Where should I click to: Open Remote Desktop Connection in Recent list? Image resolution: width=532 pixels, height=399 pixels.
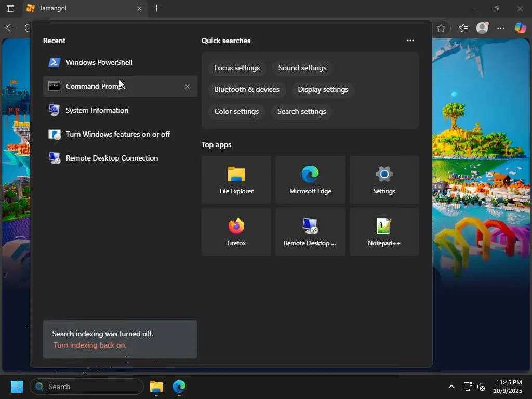click(120, 158)
